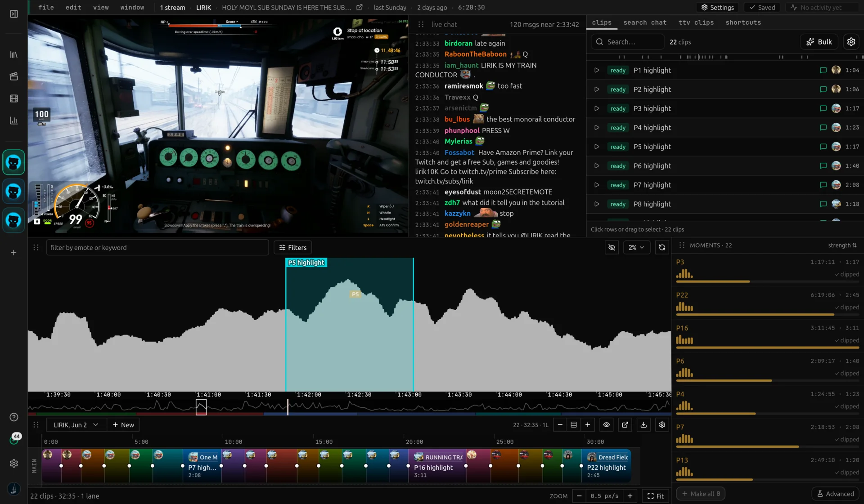This screenshot has width=864, height=504.
Task: Open the user profile avatar
Action: point(13,489)
